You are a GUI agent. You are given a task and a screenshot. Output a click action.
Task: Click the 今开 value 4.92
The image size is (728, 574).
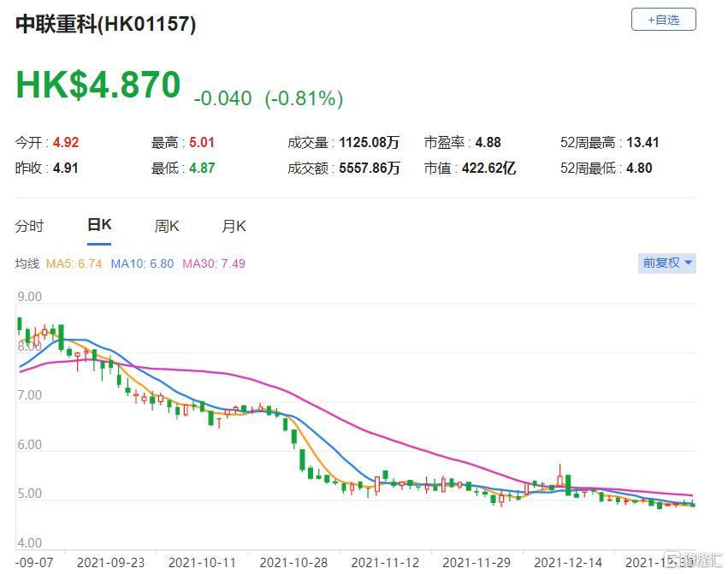click(x=66, y=142)
